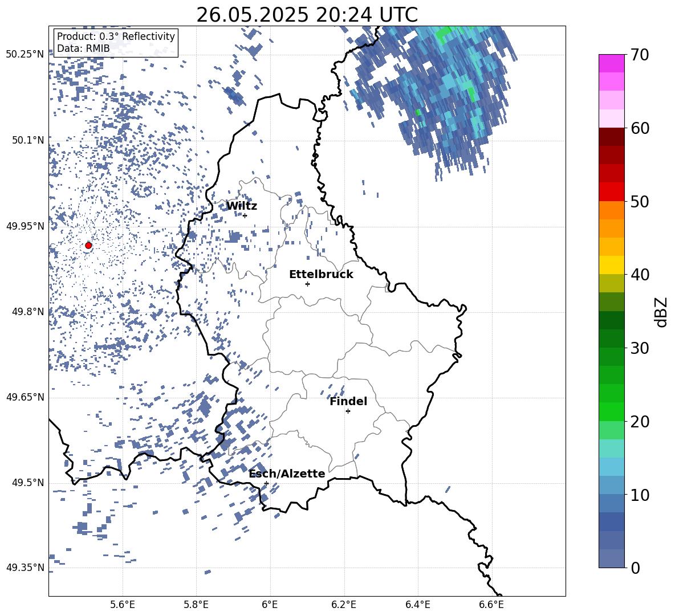
Task: Click the 0 colorbar tick label
Action: click(636, 568)
